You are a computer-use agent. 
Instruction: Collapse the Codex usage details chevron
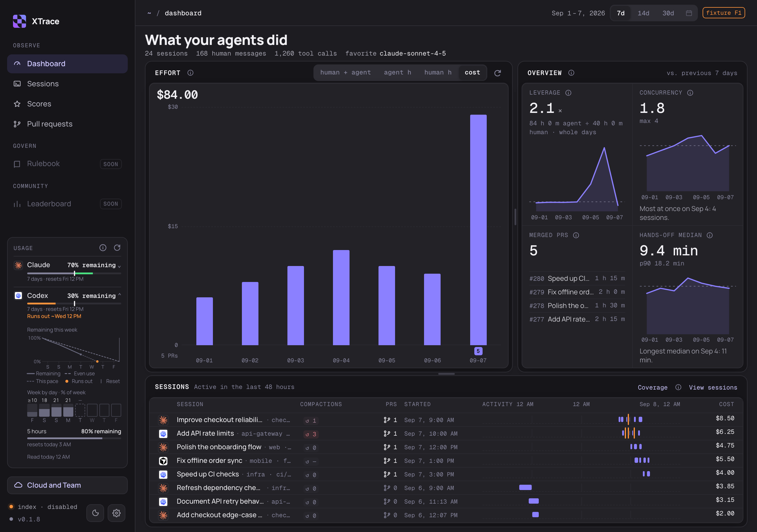pyautogui.click(x=119, y=294)
